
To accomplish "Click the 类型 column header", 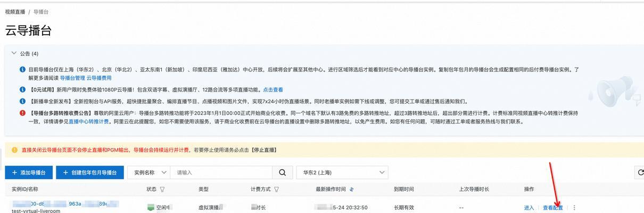I will tap(203, 189).
